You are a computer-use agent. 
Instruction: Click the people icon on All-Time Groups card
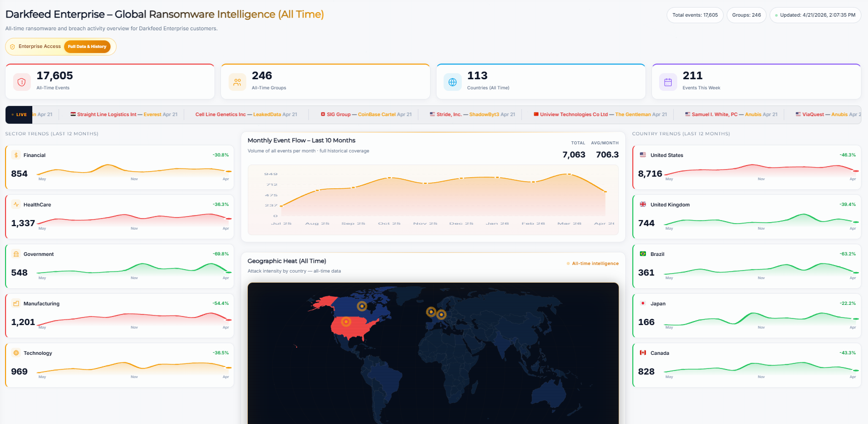click(237, 82)
